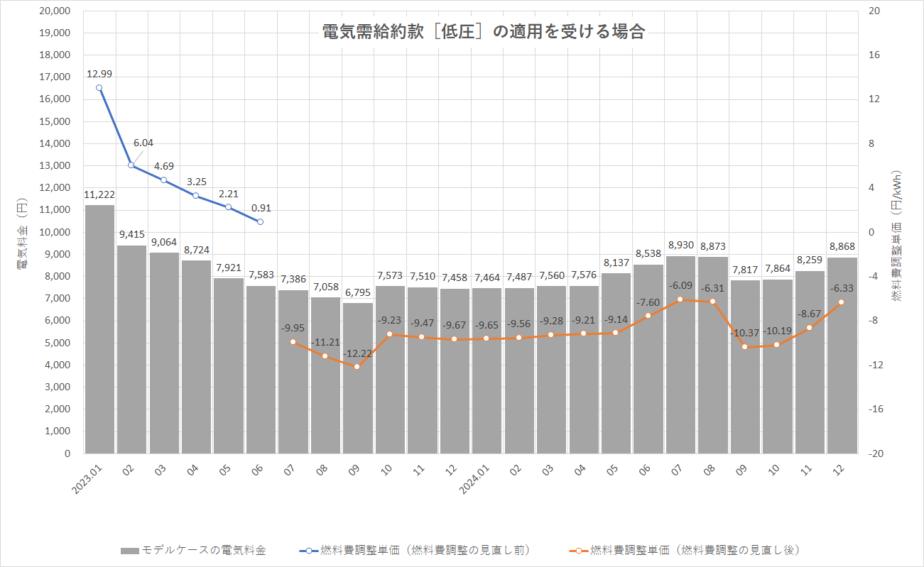Click legend label 燃料費調整単価（燃料費調整の見直し前）
Viewport: 924px width, 567px height.
[x=426, y=550]
